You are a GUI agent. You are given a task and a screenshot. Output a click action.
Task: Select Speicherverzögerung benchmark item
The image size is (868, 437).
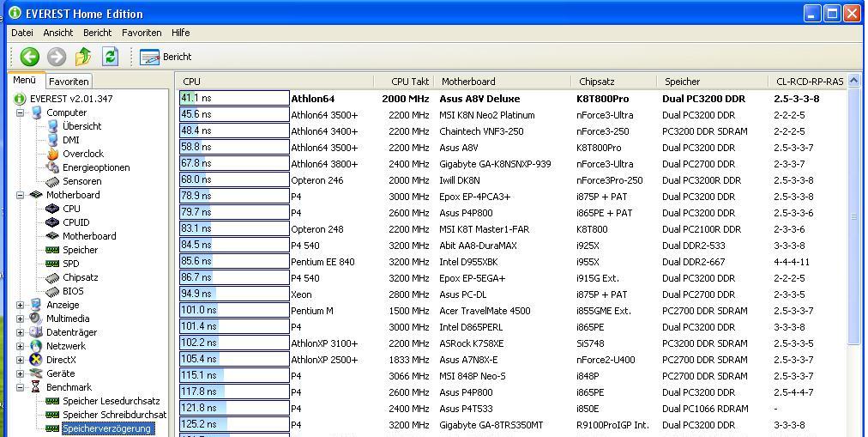107,428
